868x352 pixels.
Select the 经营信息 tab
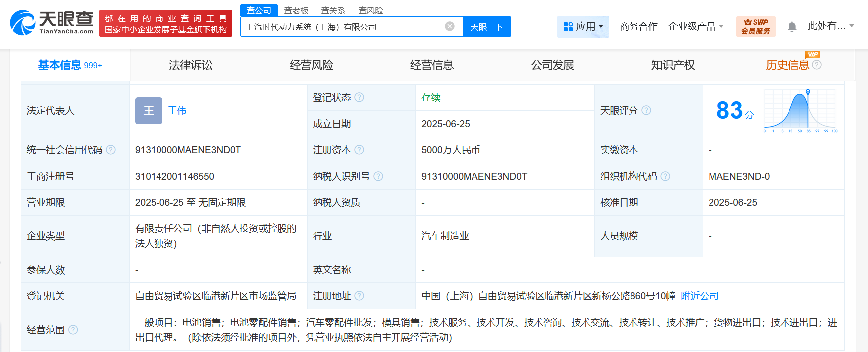[432, 65]
